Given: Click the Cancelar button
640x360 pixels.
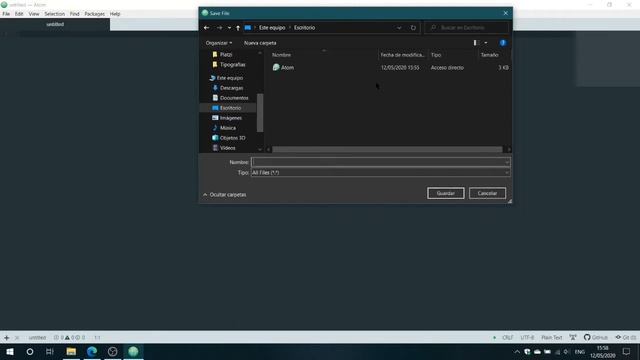Looking at the screenshot, I should [x=487, y=193].
